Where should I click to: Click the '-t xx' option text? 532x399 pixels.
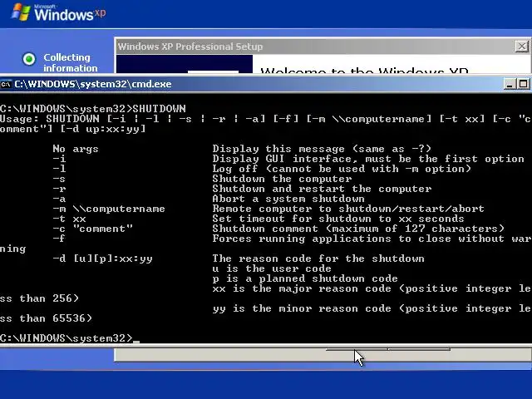(69, 219)
